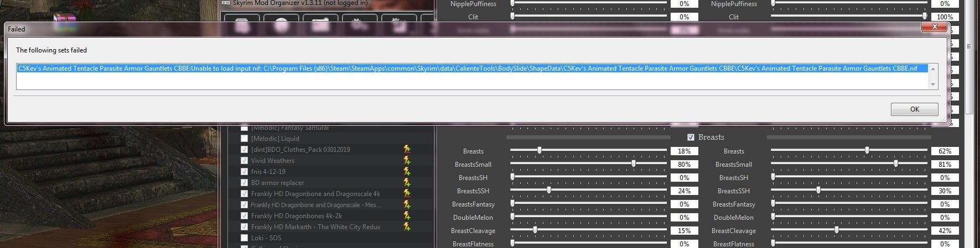Click the left DoubleMelon 0% value field
The image size is (980, 248).
coord(684,217)
